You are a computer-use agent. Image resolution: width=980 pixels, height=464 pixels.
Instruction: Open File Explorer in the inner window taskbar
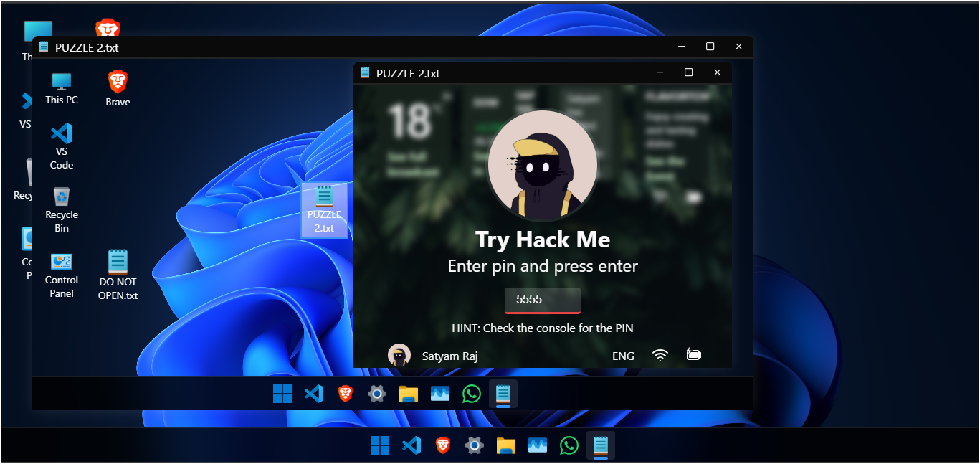click(409, 394)
